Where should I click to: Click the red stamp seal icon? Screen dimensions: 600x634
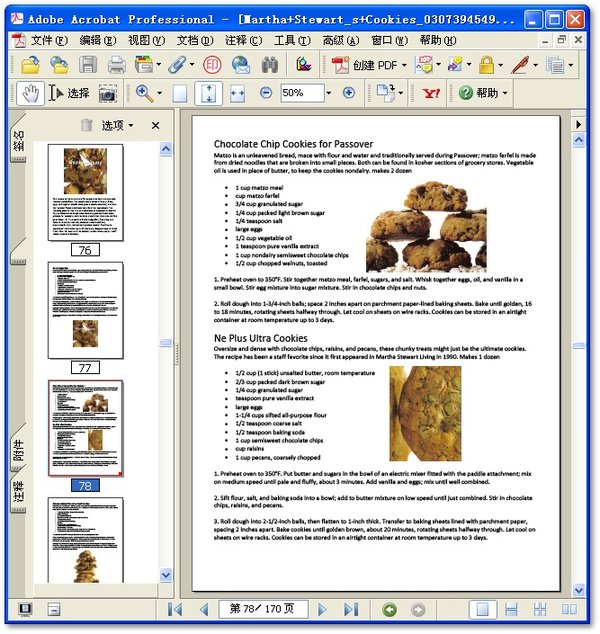coord(212,65)
